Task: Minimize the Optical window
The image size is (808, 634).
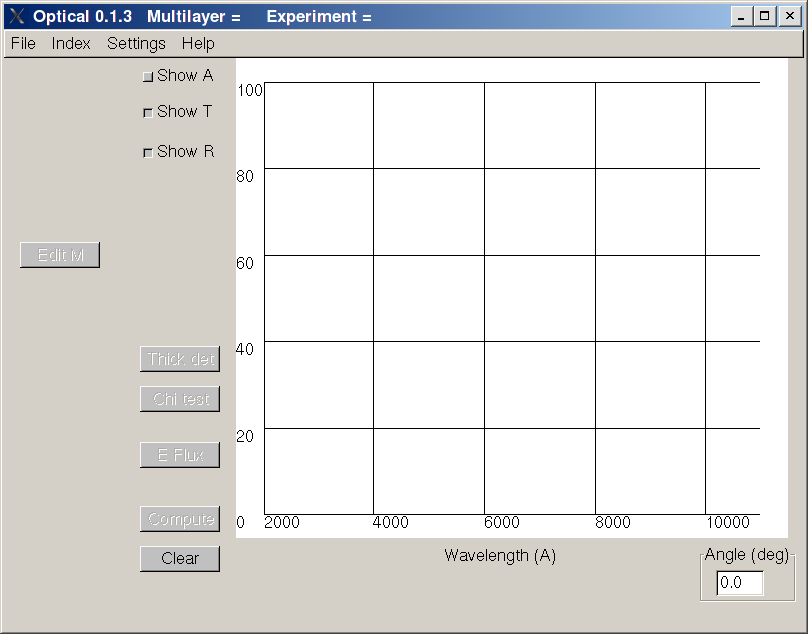Action: pyautogui.click(x=741, y=16)
